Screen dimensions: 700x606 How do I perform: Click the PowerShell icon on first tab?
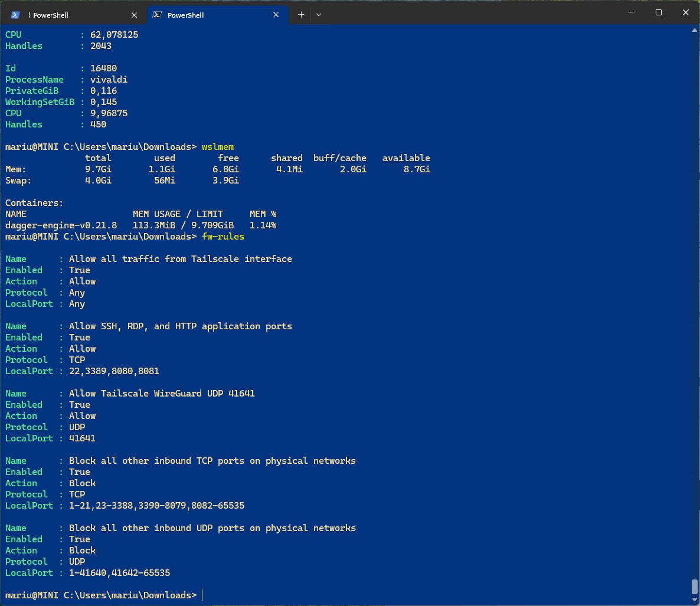[x=15, y=15]
